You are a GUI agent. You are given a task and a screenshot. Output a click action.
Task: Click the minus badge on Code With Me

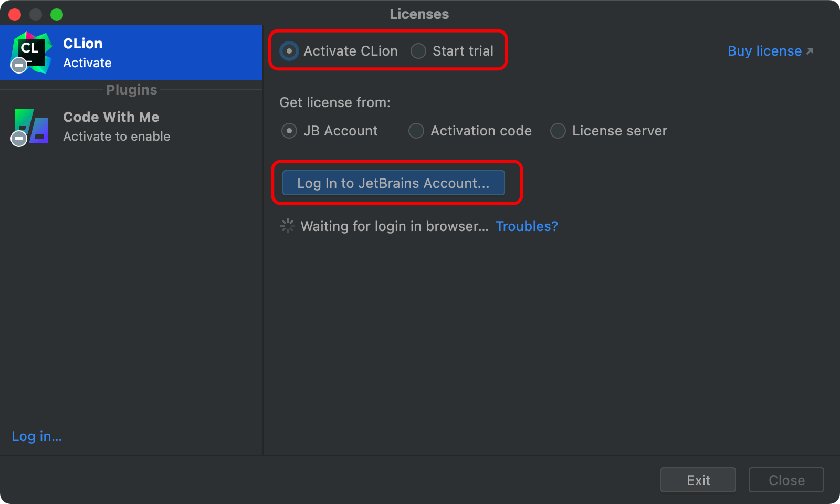pos(19,139)
